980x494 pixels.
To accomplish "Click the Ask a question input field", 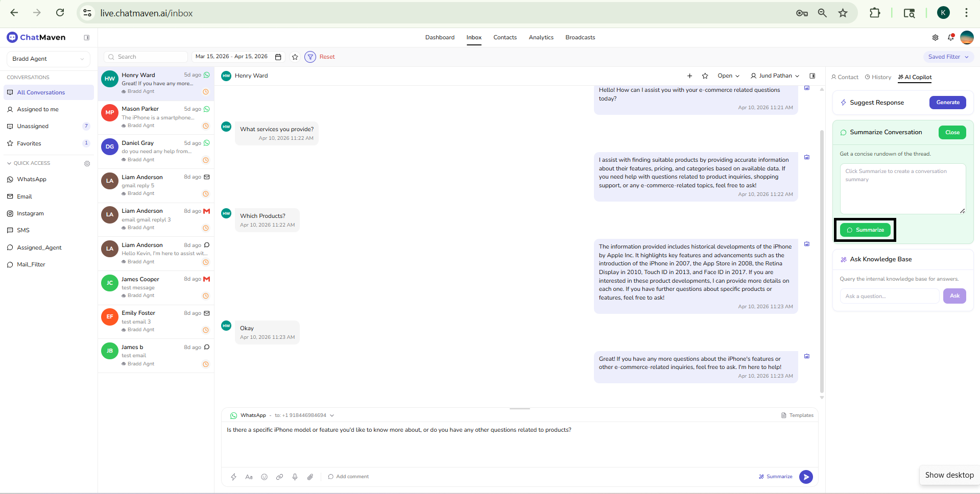I will click(x=889, y=296).
